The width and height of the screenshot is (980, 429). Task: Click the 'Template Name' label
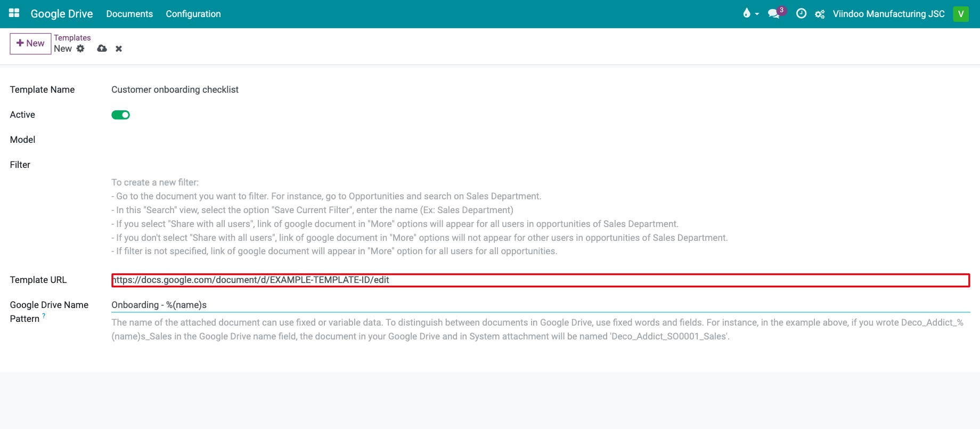(x=42, y=90)
